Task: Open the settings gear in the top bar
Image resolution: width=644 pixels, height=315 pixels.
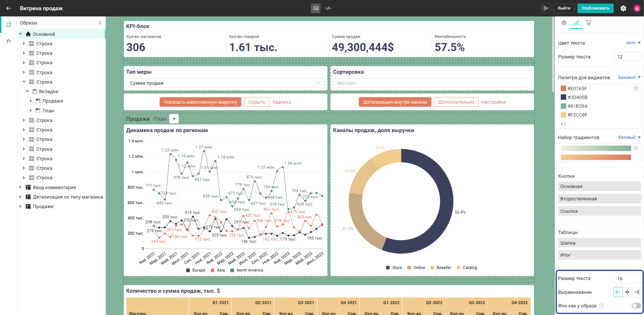Action: click(x=624, y=8)
